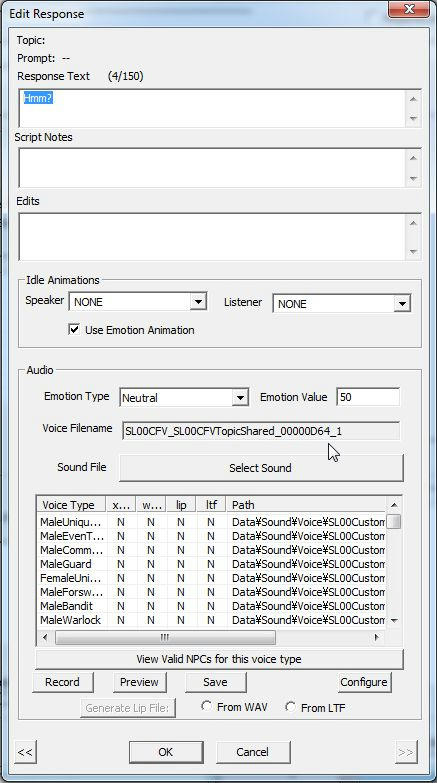Click Edits box scroll down arrow

coord(413,252)
